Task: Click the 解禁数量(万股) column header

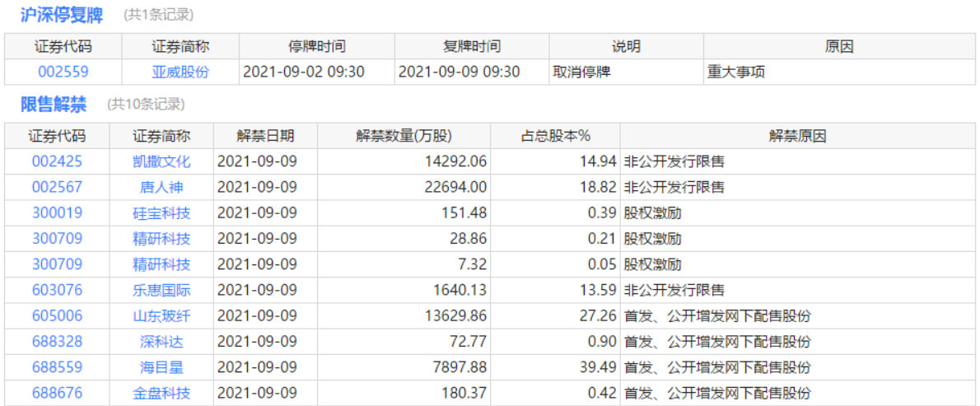Action: click(x=404, y=136)
